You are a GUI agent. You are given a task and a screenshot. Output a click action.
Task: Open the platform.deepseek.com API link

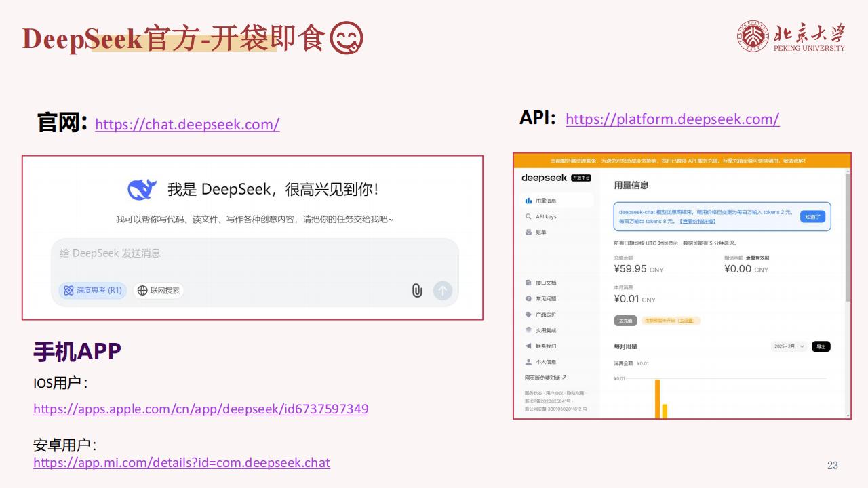tap(672, 119)
